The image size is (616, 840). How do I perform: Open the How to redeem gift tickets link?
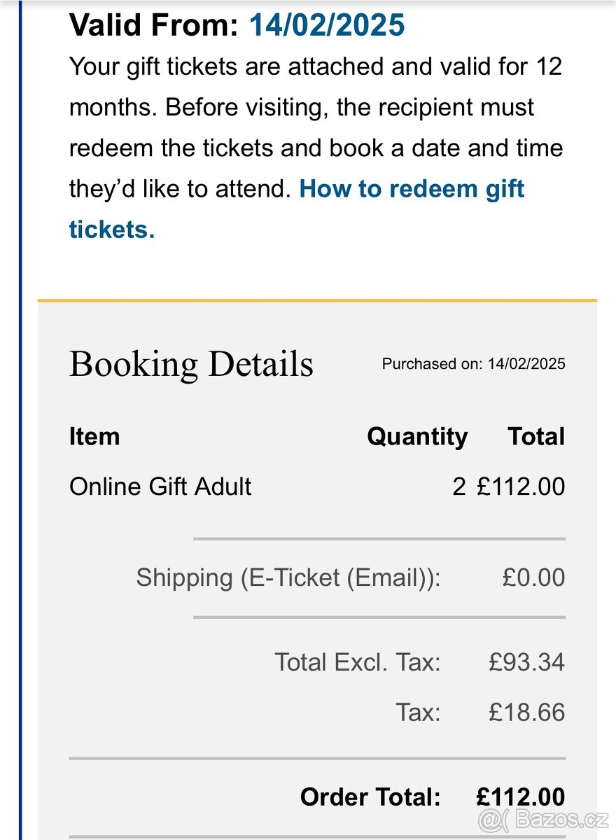(x=297, y=209)
